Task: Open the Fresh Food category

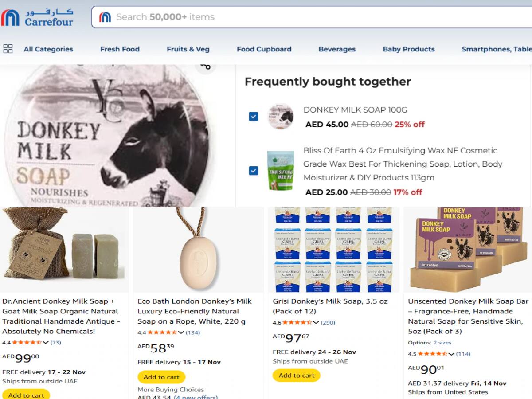Action: 120,49
